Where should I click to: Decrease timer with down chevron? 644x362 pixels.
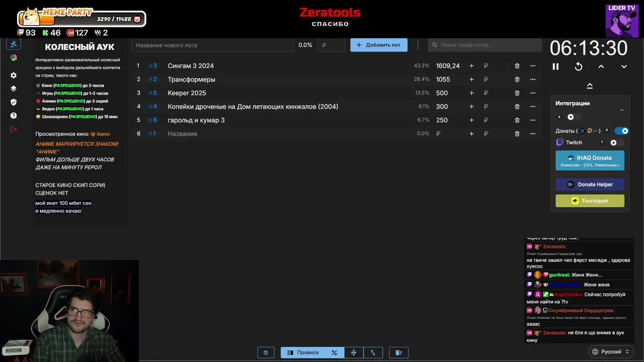pos(624,66)
